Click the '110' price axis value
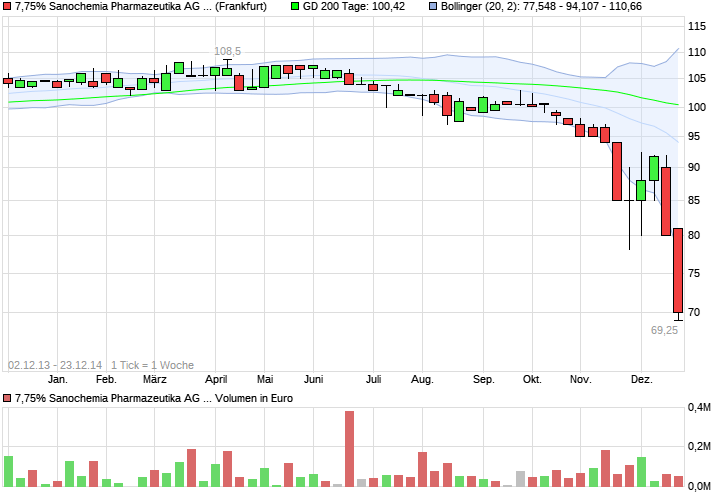This screenshot has width=726, height=496. 697,52
